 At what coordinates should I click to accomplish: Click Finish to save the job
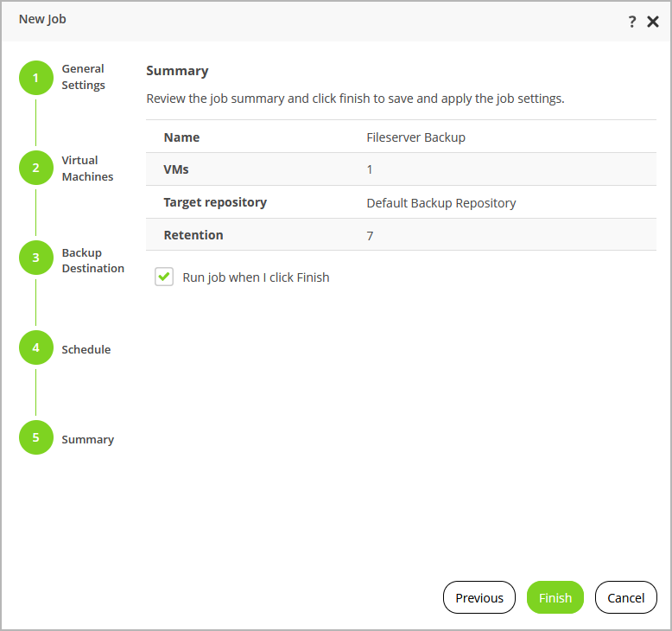(x=555, y=597)
